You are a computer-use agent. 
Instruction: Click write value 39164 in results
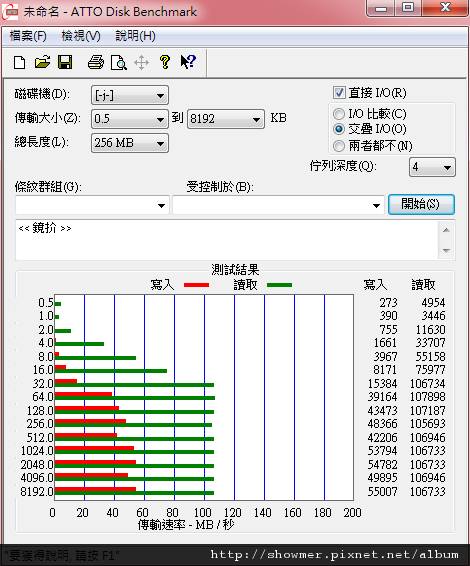[382, 397]
